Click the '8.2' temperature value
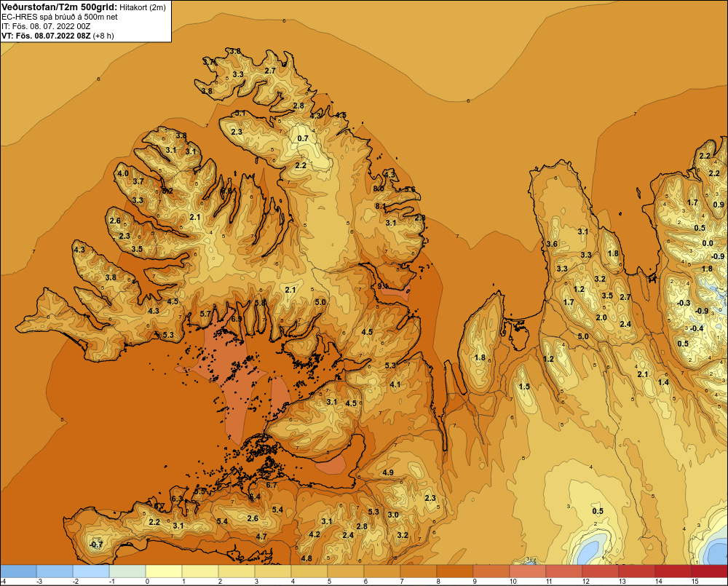This screenshot has width=728, height=586. tap(167, 191)
